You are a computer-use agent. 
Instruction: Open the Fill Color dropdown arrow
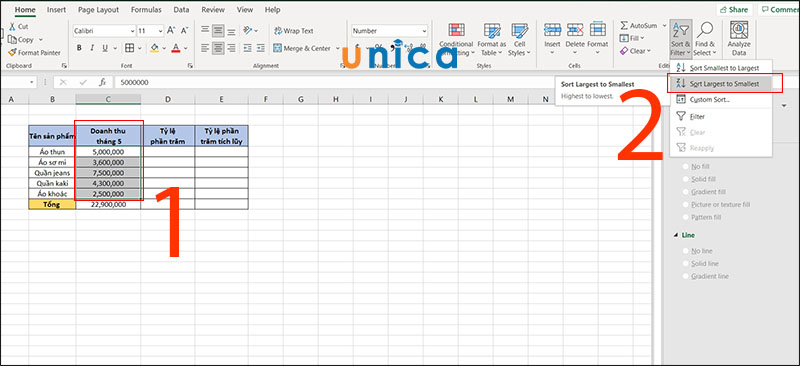164,48
